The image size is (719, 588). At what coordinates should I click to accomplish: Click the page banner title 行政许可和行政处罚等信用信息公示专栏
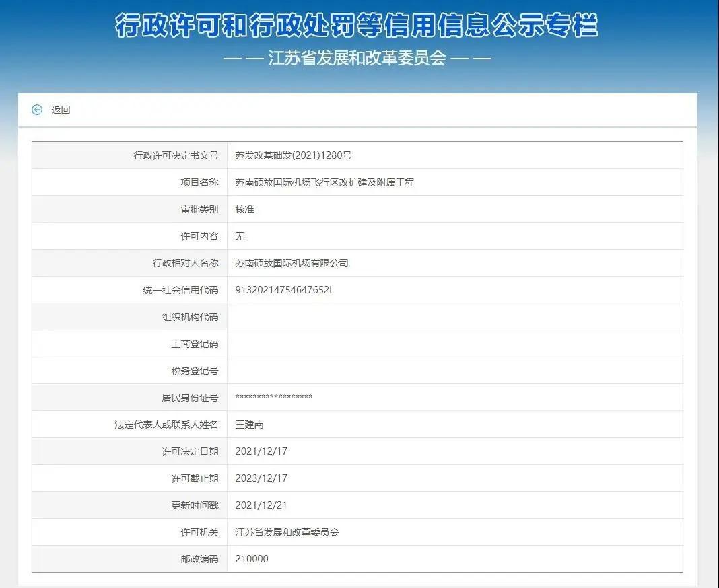[x=357, y=26]
